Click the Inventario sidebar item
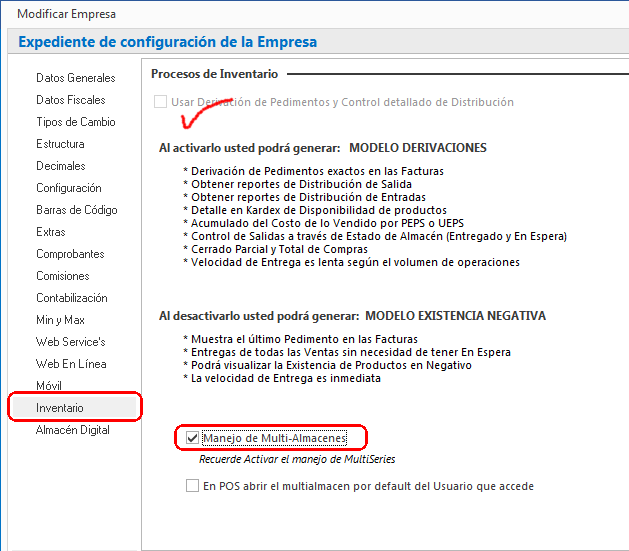This screenshot has width=629, height=551. [x=60, y=408]
